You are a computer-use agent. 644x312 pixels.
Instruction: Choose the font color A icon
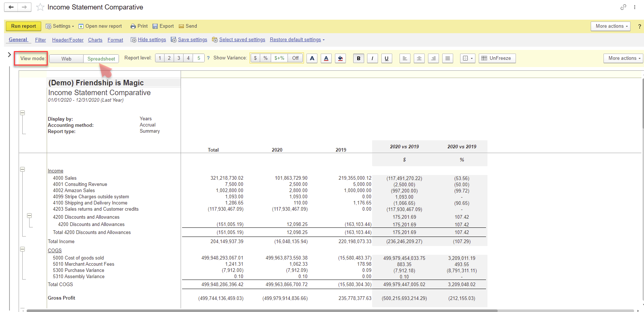pos(326,58)
